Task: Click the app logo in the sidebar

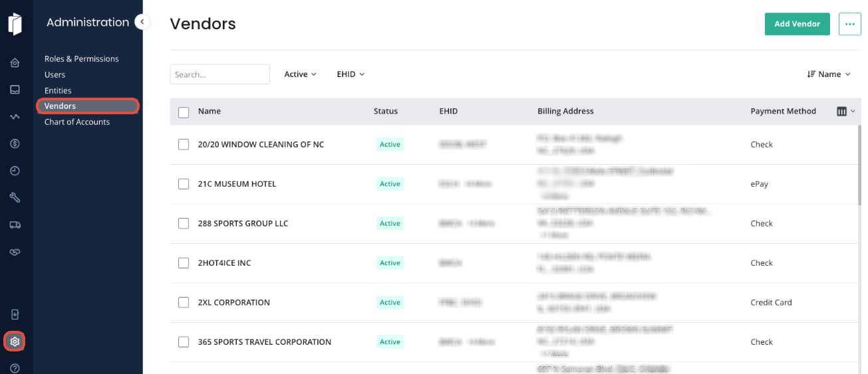Action: pyautogui.click(x=15, y=23)
